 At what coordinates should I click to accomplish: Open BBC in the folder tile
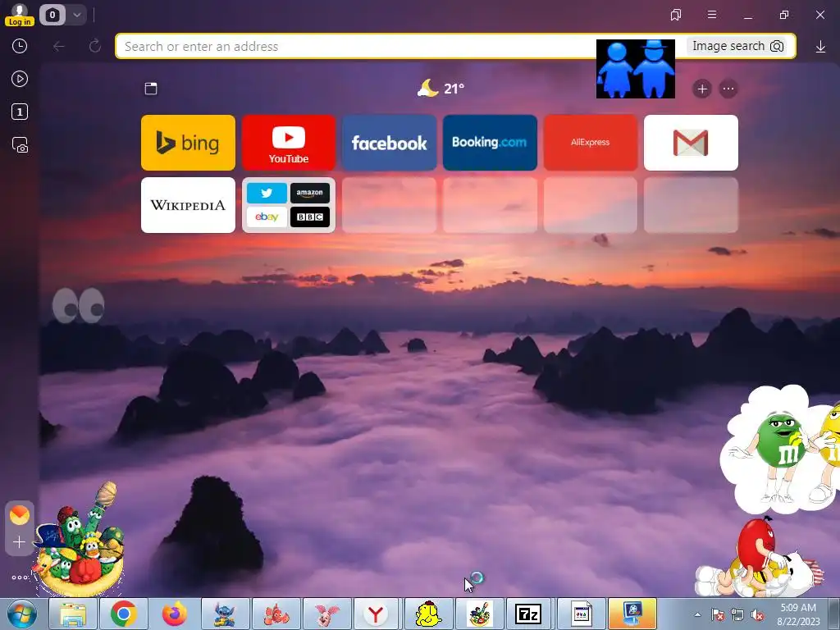pyautogui.click(x=309, y=217)
